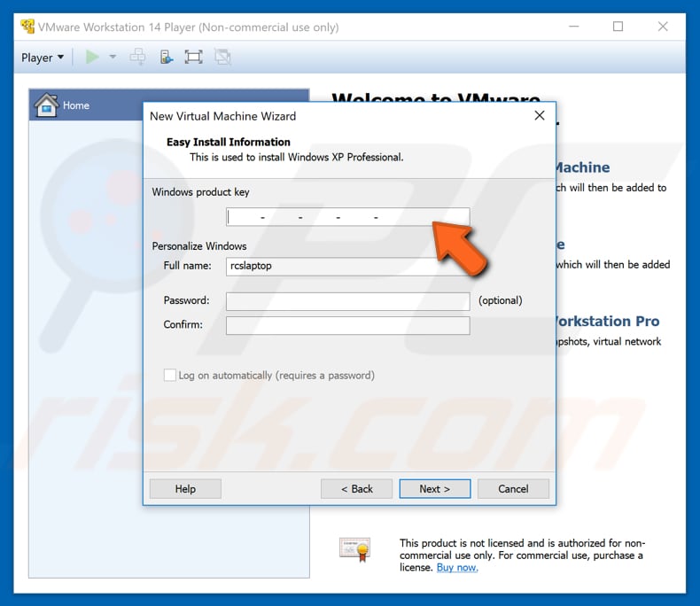Image resolution: width=700 pixels, height=606 pixels.
Task: Proceed with the Next button
Action: 435,489
